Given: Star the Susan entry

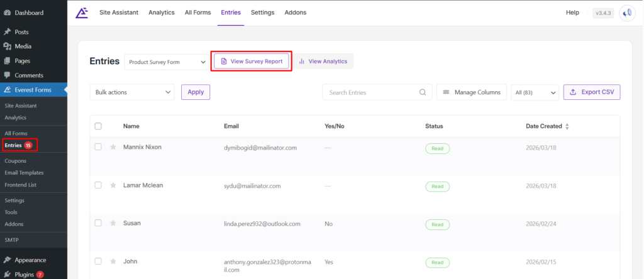Looking at the screenshot, I should coord(113,223).
